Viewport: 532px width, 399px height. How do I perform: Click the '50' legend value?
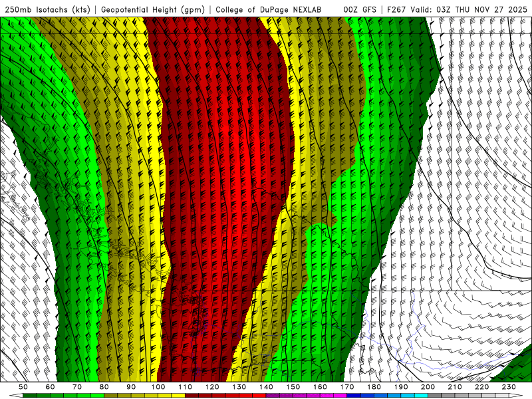click(x=23, y=387)
